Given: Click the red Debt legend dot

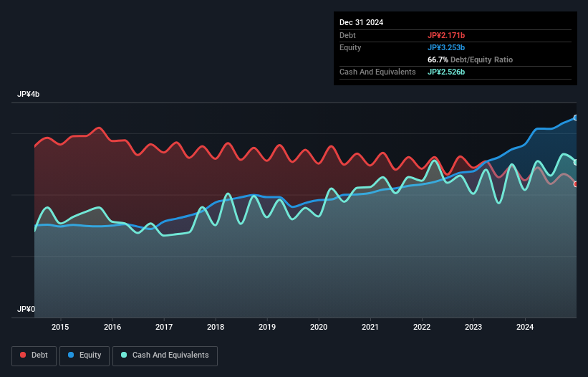Looking at the screenshot, I should [23, 355].
